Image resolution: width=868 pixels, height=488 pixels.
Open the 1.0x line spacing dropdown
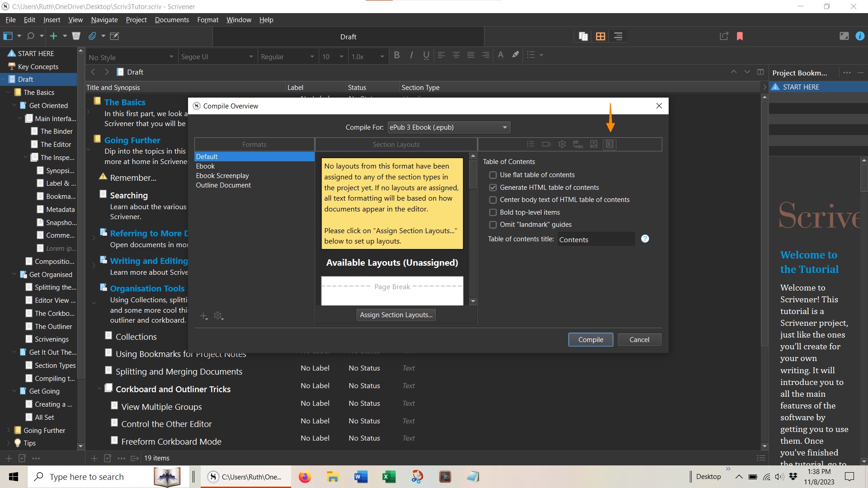(x=368, y=57)
